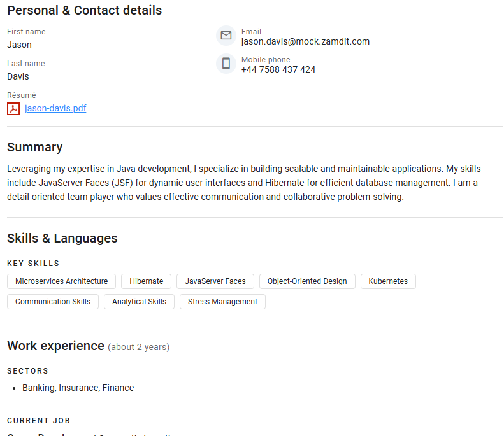Click the email envelope icon
This screenshot has width=504, height=436.
tap(226, 36)
